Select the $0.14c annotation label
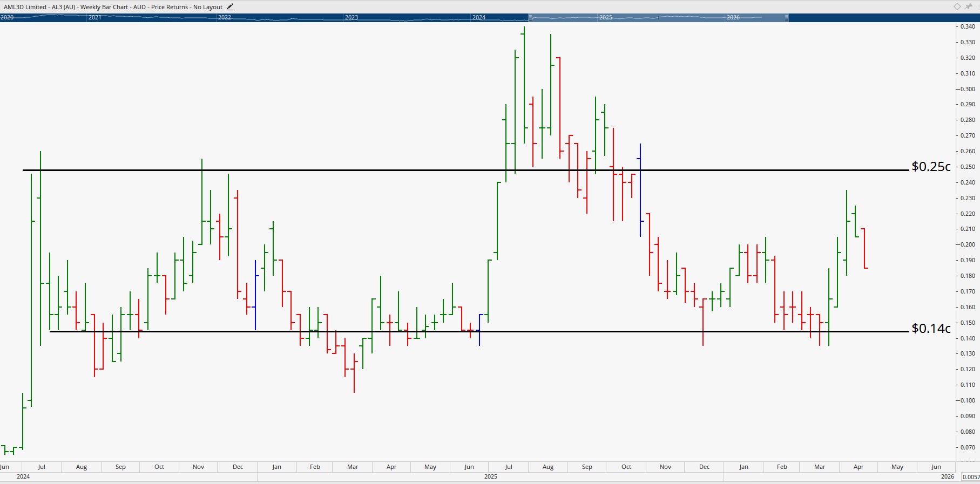 (x=931, y=328)
